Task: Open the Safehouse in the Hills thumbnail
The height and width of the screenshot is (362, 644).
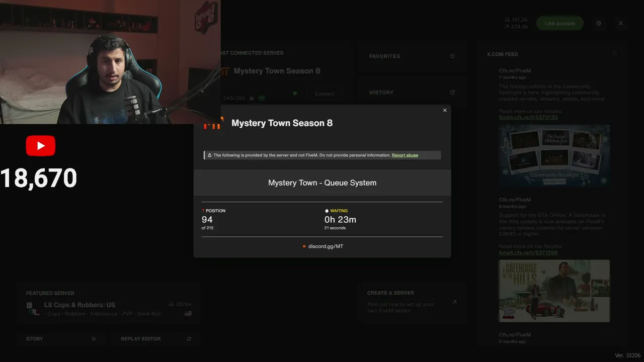Action: 554,291
